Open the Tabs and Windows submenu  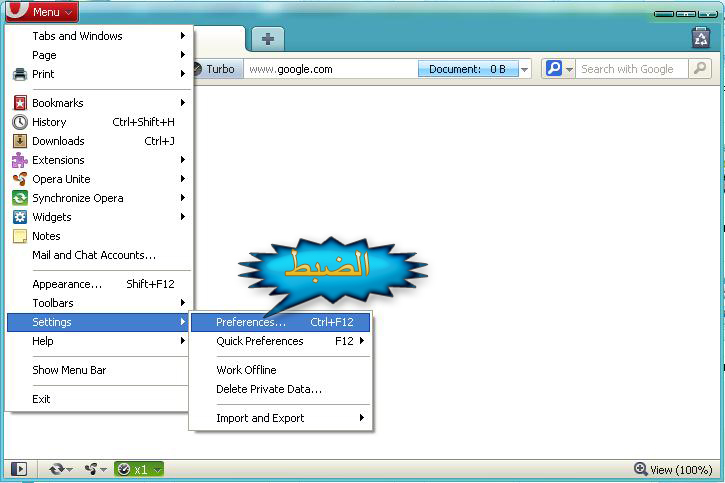[99, 36]
